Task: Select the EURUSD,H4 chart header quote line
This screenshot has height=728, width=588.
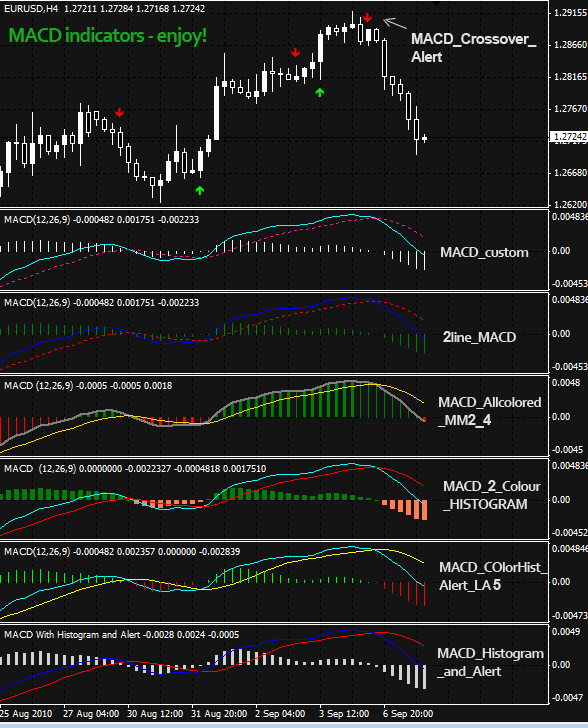Action: [105, 9]
